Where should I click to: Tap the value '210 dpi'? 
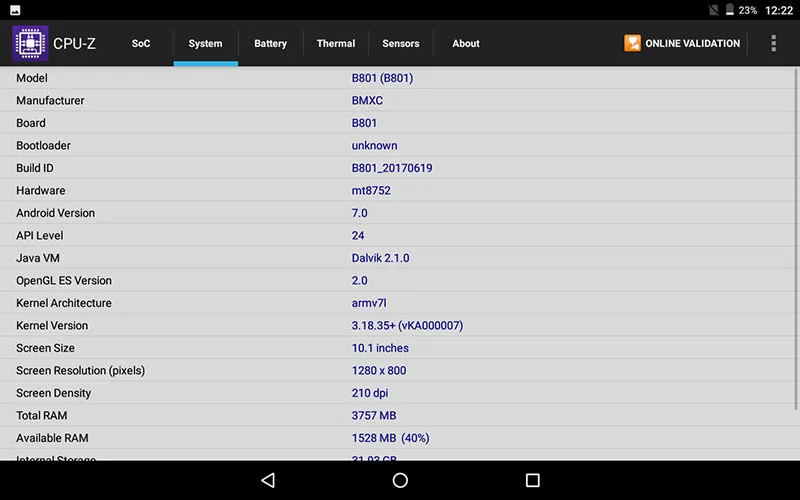370,393
